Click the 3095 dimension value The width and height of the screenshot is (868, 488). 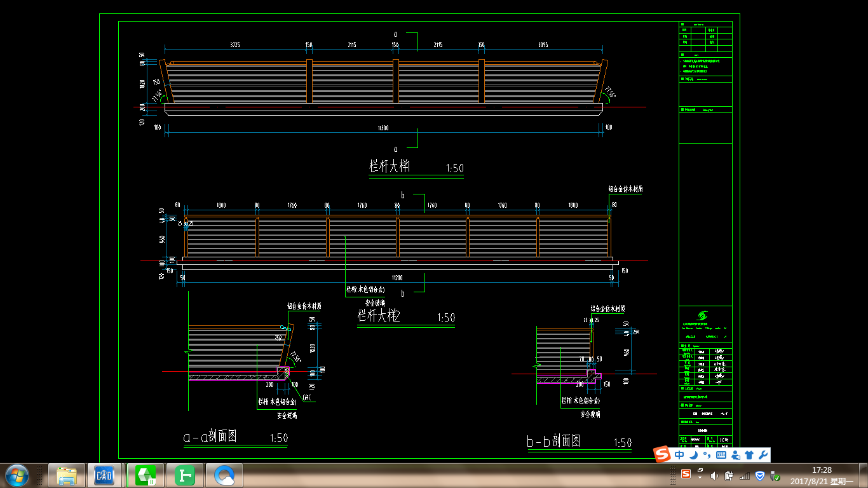tap(543, 45)
